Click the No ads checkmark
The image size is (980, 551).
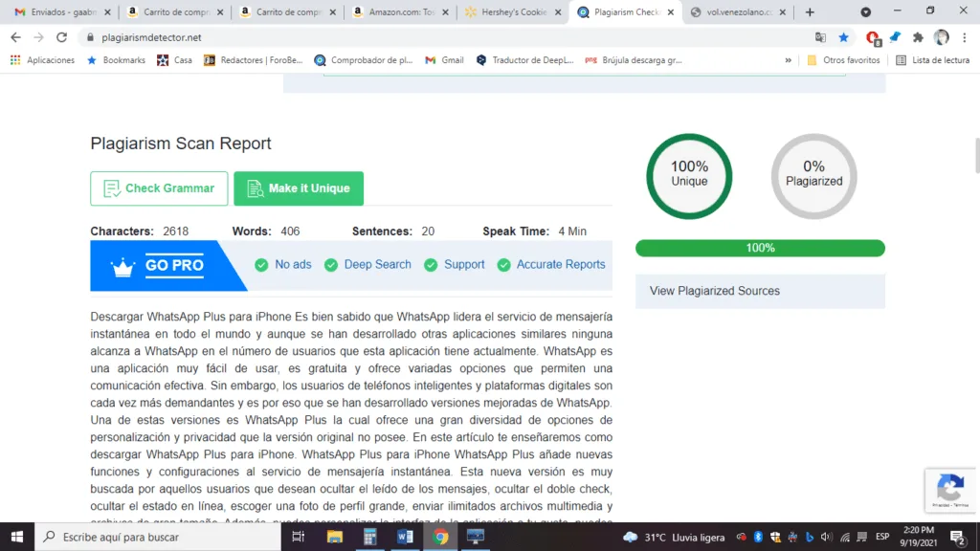point(261,265)
